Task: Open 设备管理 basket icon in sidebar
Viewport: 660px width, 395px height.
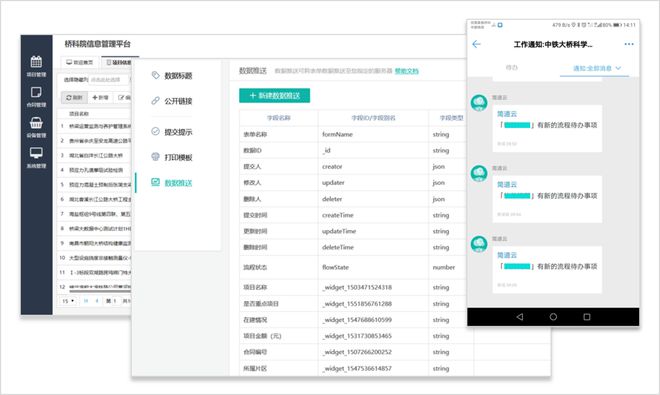Action: (36, 123)
